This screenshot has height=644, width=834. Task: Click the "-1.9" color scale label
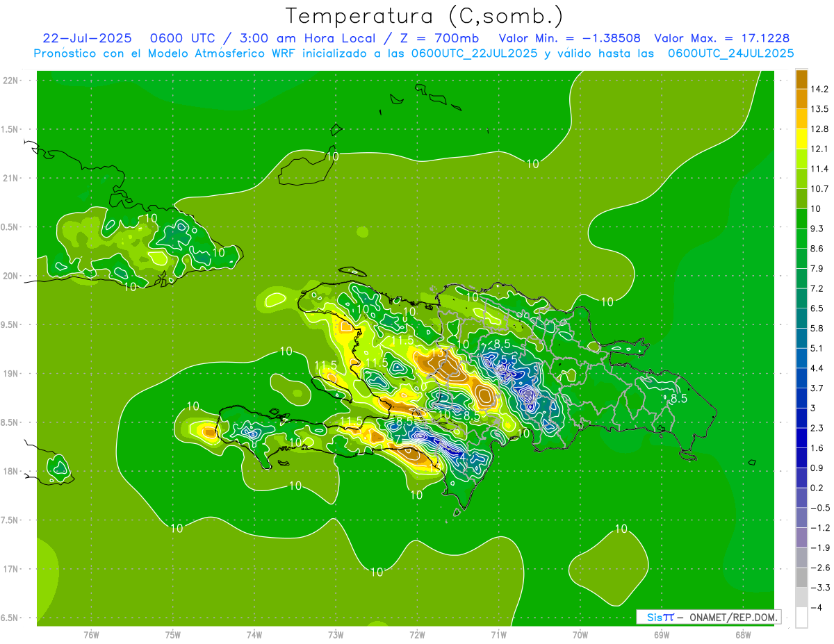coord(821,548)
